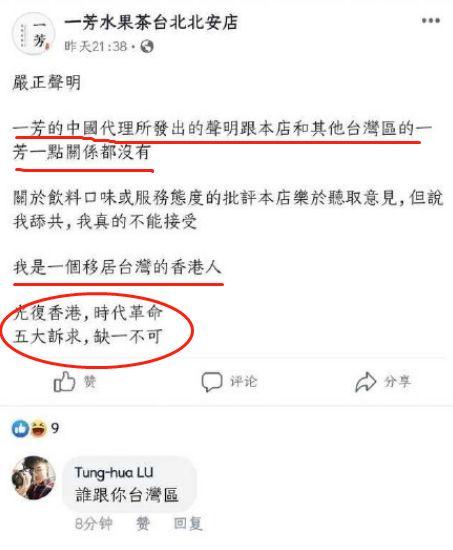
Task: Click the laughing haha reaction icon
Action: [x=38, y=429]
